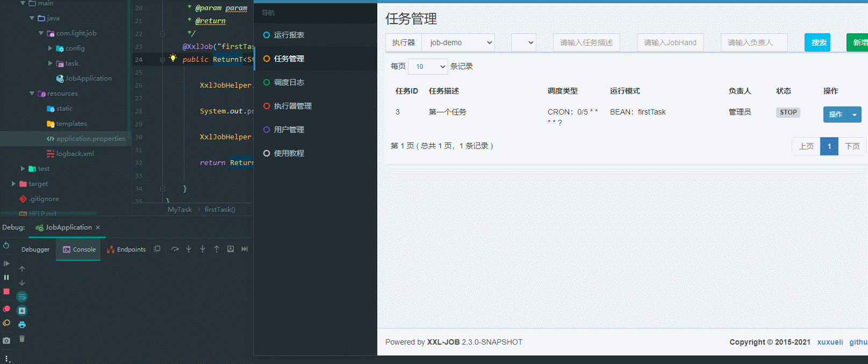
Task: Click the 请输入任务描述 input field
Action: [586, 42]
